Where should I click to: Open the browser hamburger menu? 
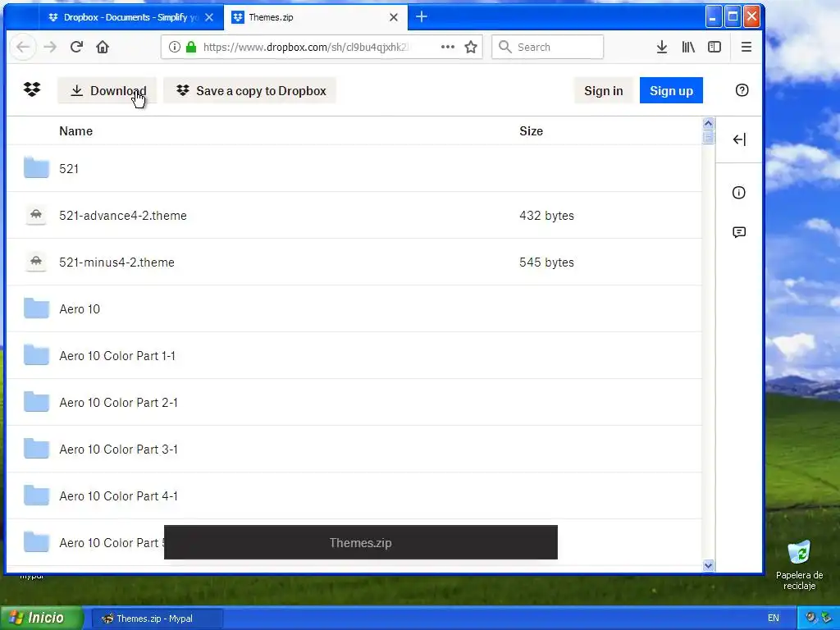[746, 47]
